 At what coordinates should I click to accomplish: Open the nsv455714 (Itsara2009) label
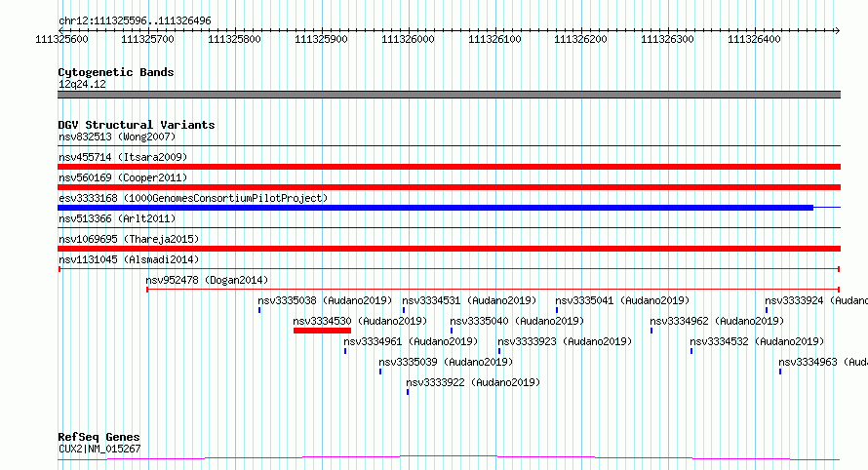[123, 157]
